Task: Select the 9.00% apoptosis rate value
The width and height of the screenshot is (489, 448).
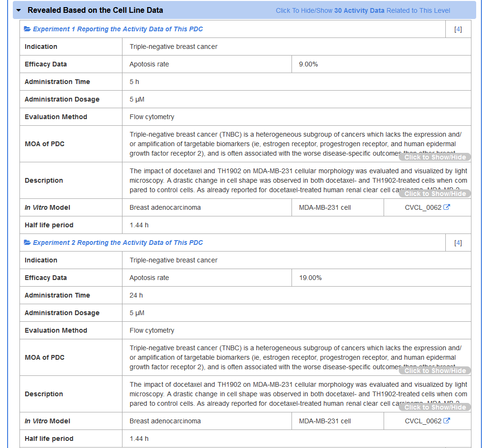Action: (308, 64)
